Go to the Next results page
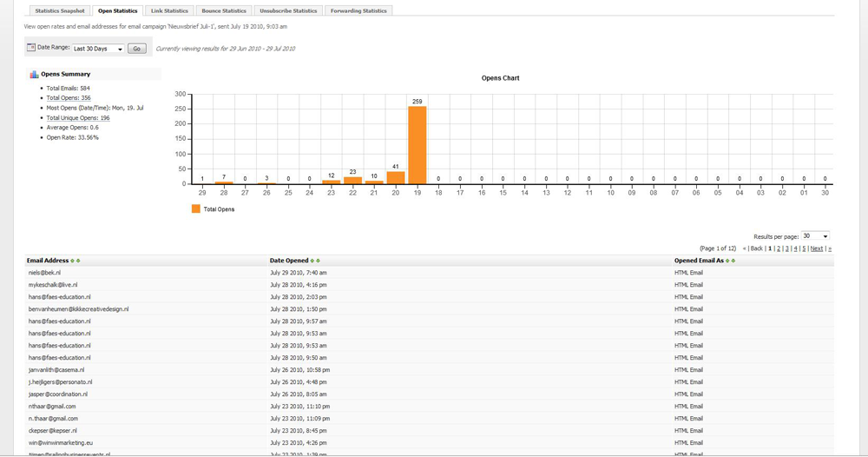The image size is (868, 457). (x=816, y=248)
